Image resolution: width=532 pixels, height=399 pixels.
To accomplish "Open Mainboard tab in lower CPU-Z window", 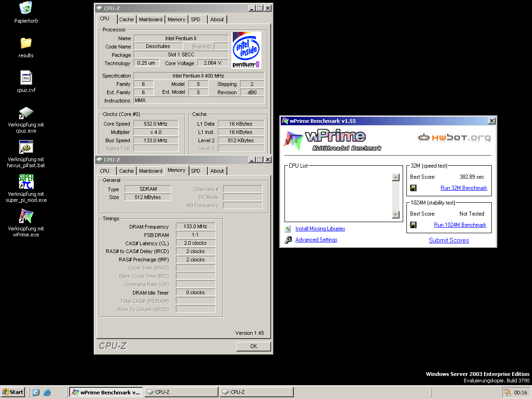I will tap(151, 171).
